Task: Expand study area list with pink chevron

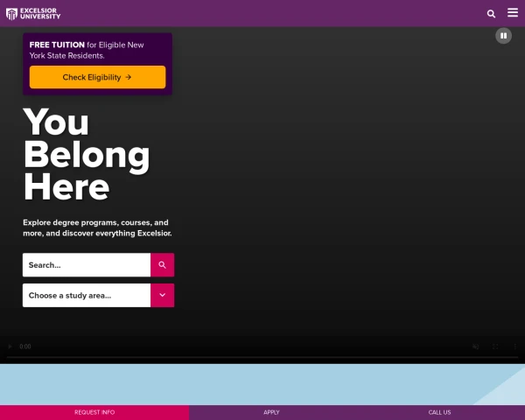Action: (163, 296)
